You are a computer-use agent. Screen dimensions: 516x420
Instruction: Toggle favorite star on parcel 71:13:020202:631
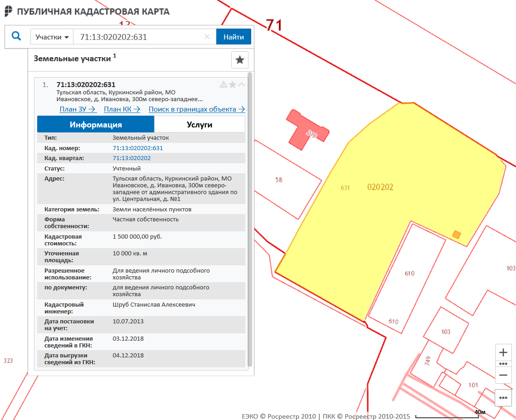coord(232,84)
